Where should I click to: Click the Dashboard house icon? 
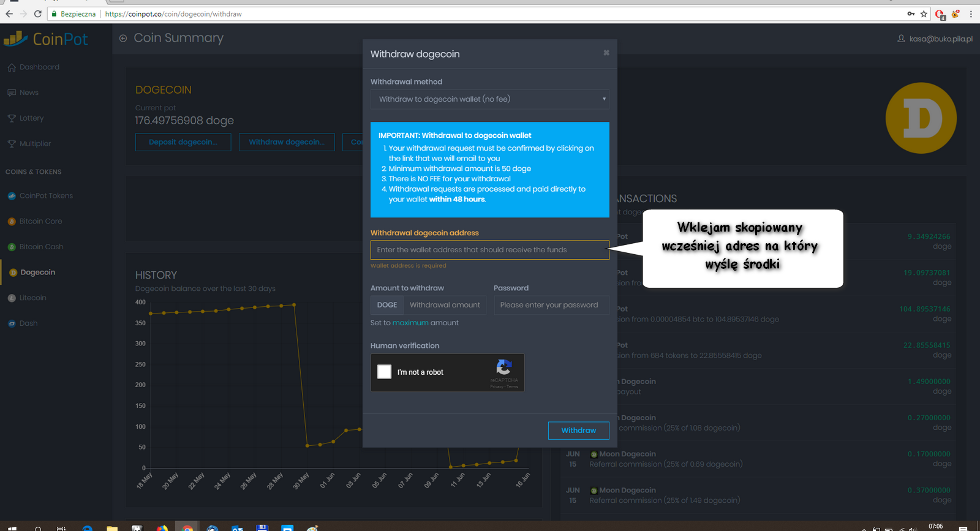pos(12,67)
